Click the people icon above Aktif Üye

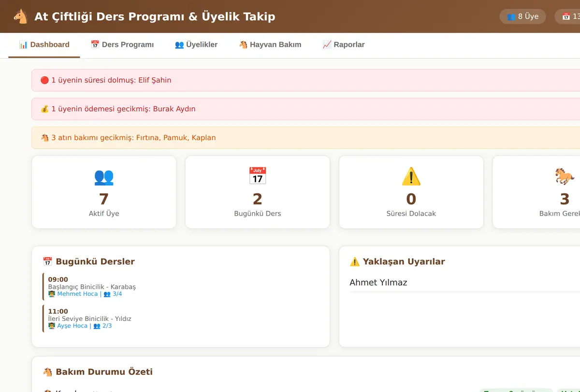[x=104, y=176]
